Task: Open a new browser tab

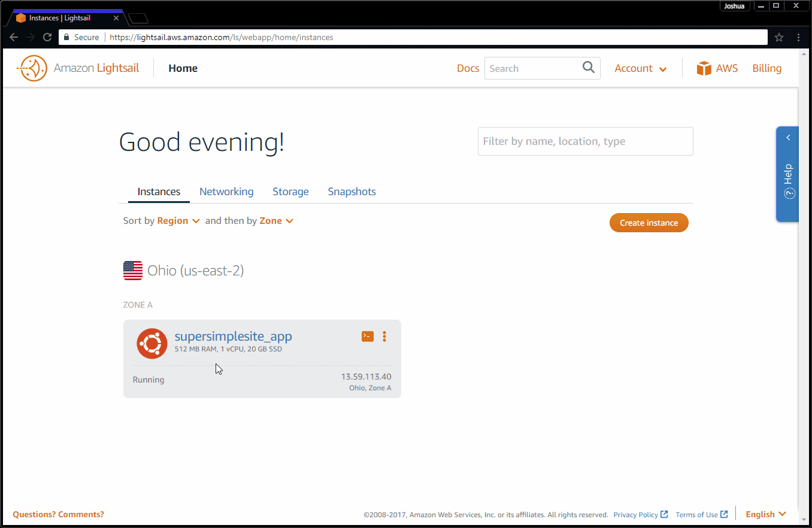Action: 138,19
